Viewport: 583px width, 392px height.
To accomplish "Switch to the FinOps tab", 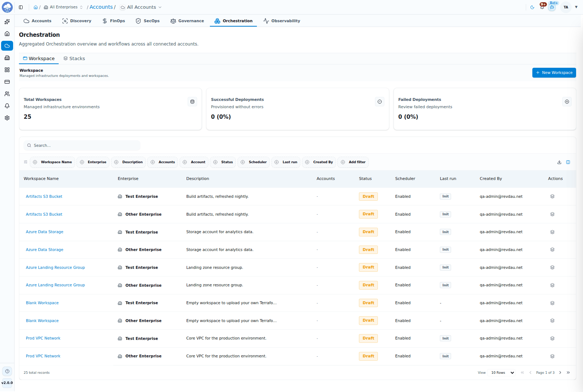I will [x=114, y=21].
